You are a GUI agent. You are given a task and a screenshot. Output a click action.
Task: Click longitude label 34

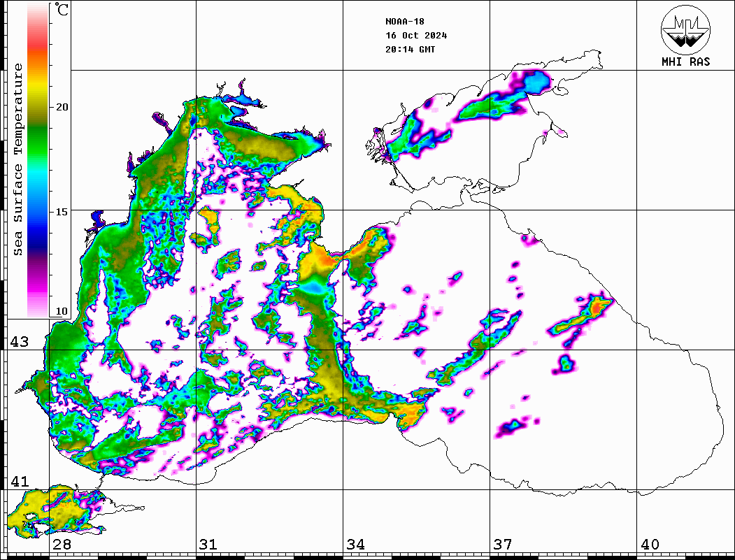[356, 544]
